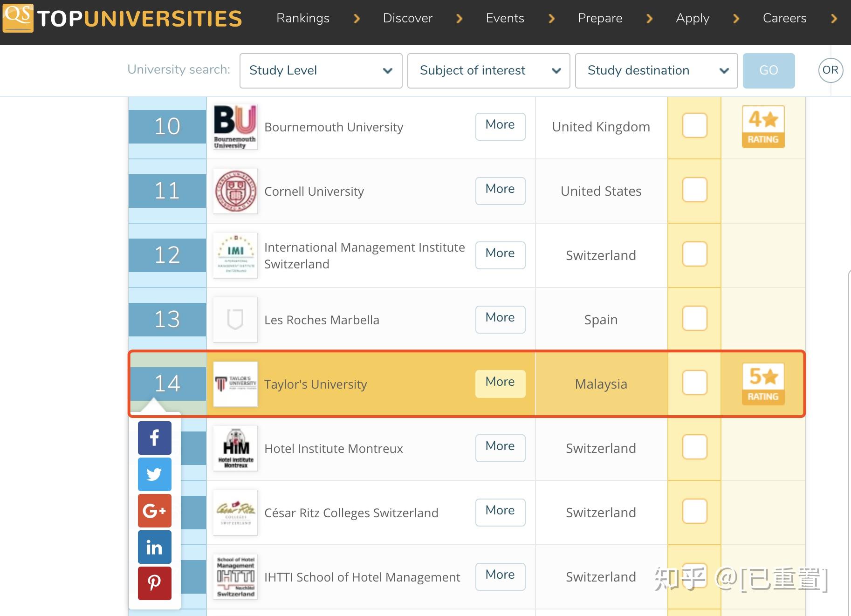Open the Study destination dropdown
851x616 pixels.
[x=657, y=71]
